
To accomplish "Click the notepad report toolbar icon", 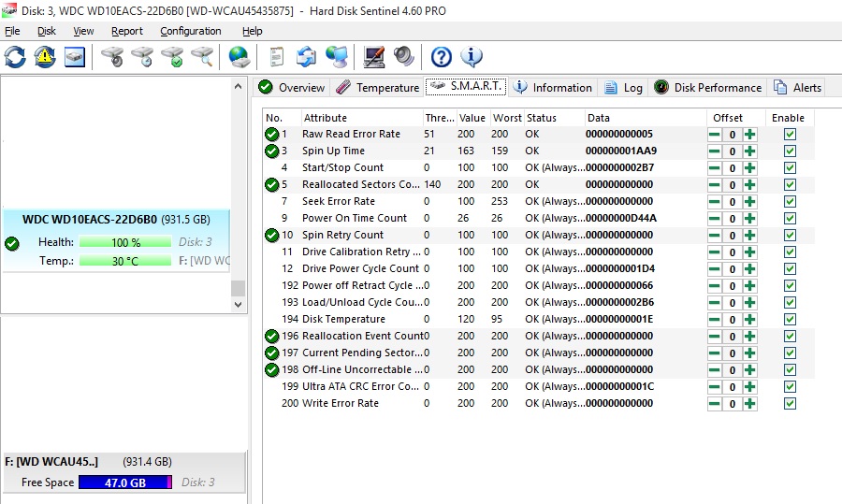I will pos(277,56).
